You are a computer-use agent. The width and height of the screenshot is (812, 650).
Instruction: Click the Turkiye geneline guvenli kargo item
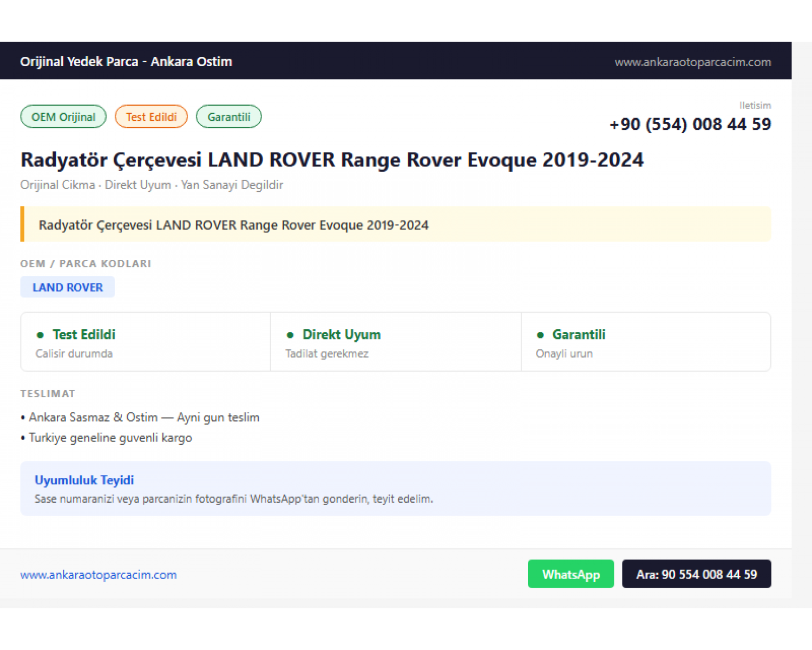[x=107, y=438]
